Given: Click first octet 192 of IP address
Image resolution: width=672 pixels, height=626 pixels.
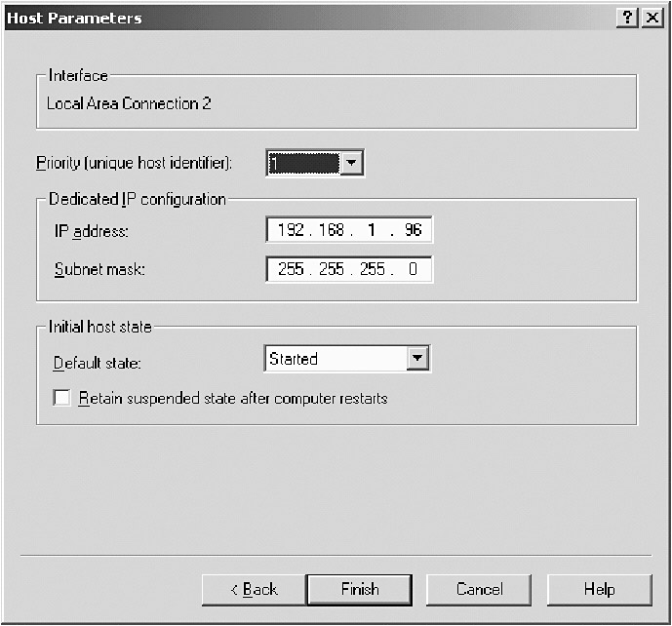Looking at the screenshot, I should click(x=291, y=231).
